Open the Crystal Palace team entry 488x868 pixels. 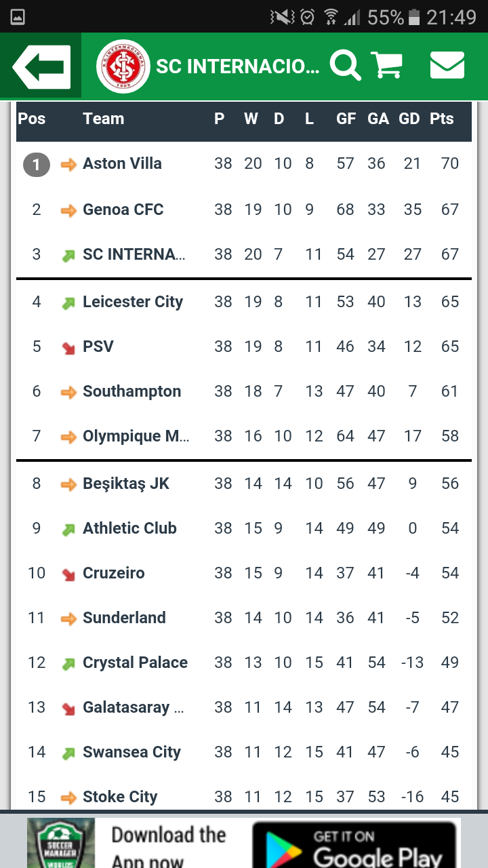point(135,663)
